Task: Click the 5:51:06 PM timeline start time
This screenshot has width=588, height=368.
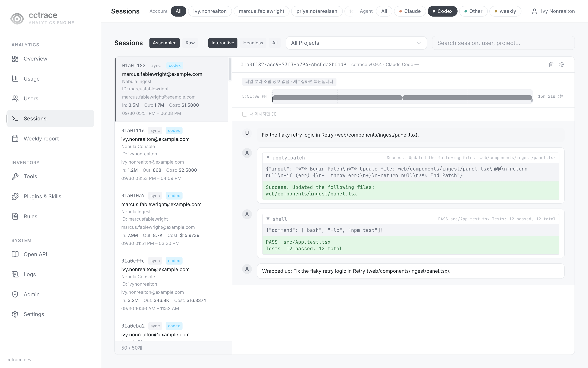Action: click(x=254, y=96)
